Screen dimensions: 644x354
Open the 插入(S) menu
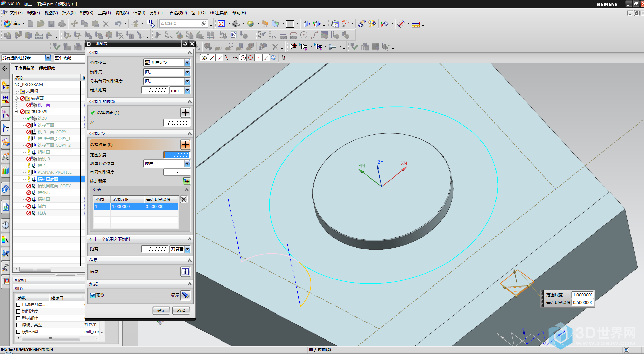click(x=69, y=13)
